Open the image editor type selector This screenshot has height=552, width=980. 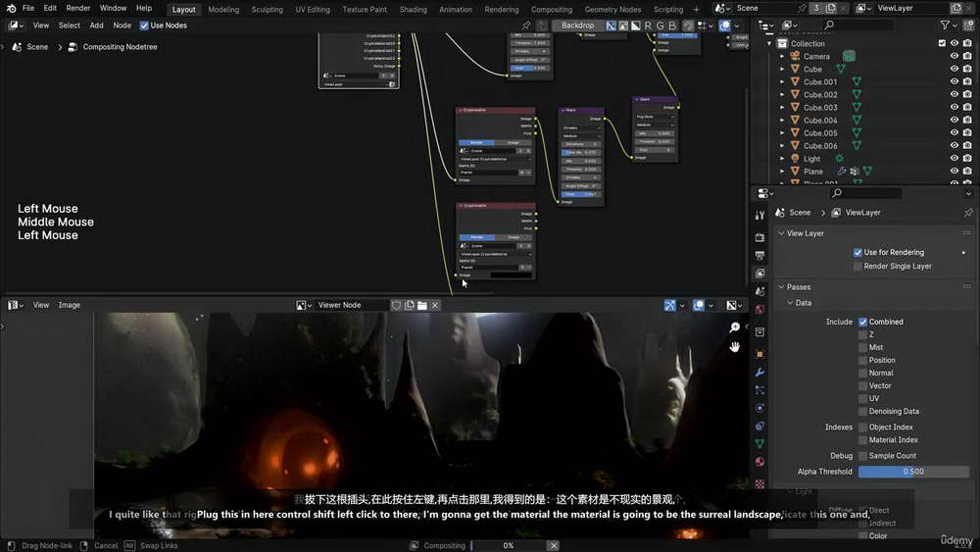(x=16, y=305)
